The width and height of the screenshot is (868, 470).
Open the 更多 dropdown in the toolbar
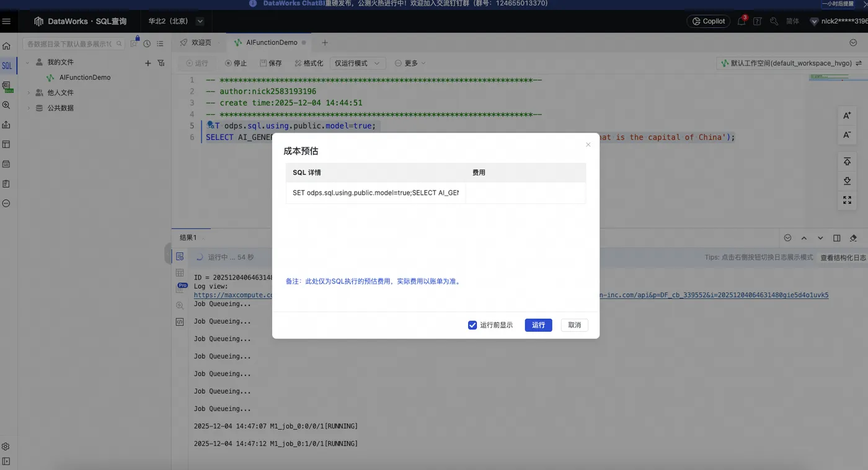click(410, 63)
